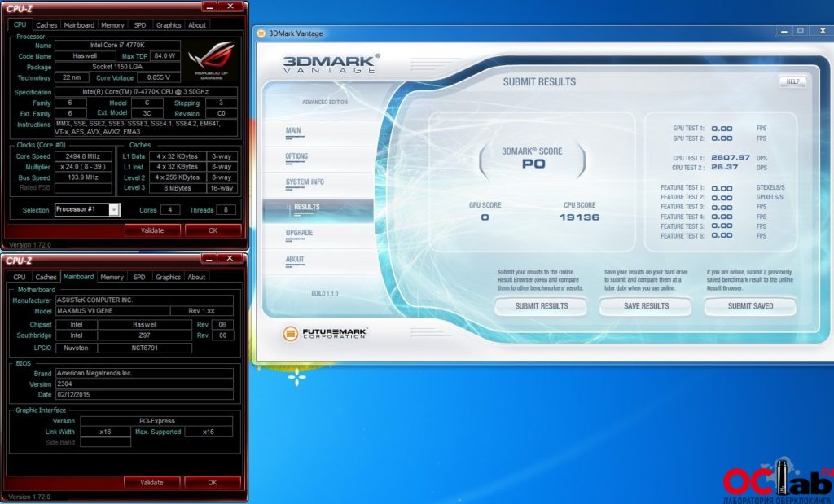834x504 pixels.
Task: Click the Southbridge Z97 field
Action: (x=145, y=335)
